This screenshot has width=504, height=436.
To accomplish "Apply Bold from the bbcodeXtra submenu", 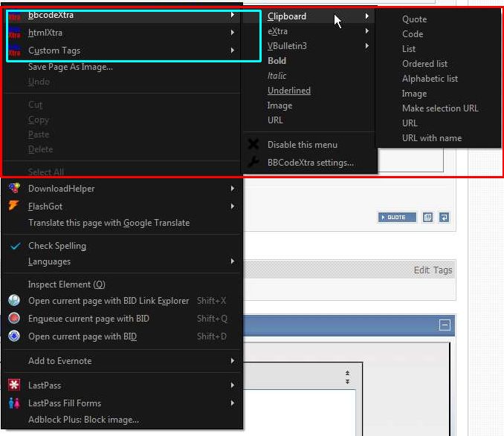I will point(277,61).
